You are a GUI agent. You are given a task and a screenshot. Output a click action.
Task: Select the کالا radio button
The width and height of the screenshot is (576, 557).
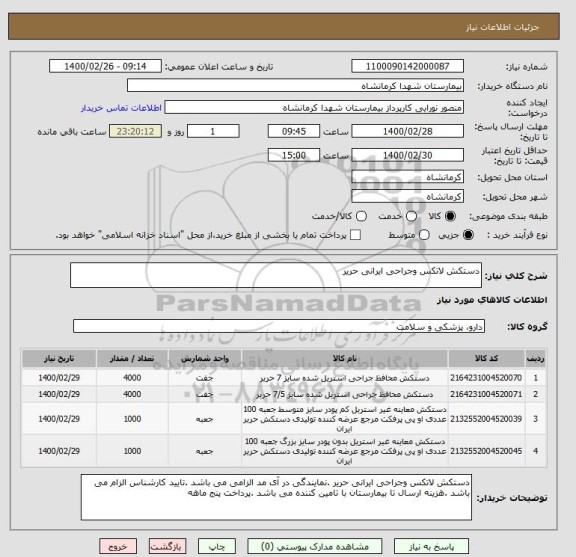tap(450, 216)
